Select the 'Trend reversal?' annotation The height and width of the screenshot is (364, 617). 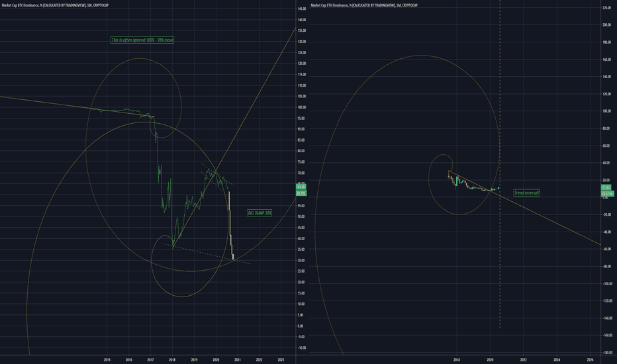[526, 193]
